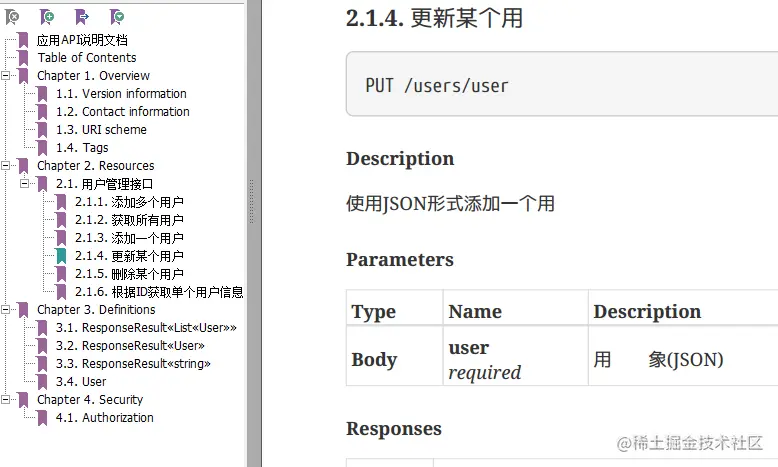Viewport: 778px width, 467px height.
Task: Open the 2.1. 用户管理接口 bookmark label
Action: (x=104, y=184)
